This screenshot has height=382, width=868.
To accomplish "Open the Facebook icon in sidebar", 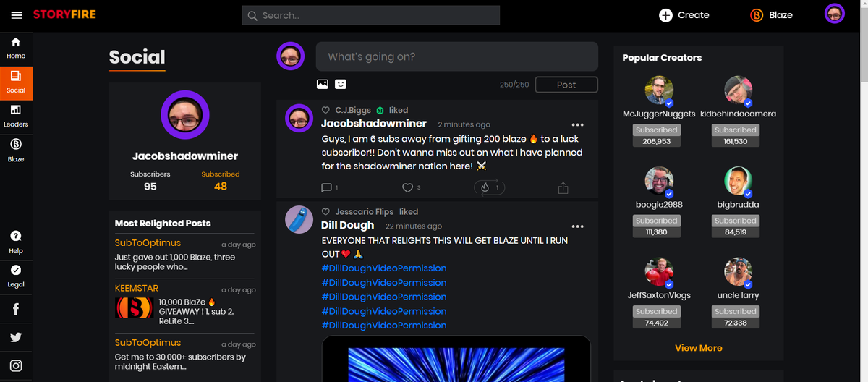I will pos(16,309).
